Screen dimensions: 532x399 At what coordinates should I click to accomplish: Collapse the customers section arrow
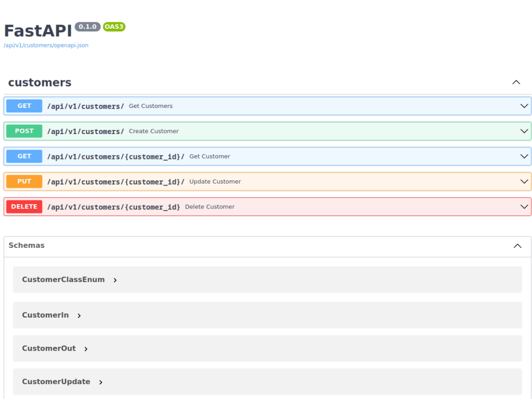pyautogui.click(x=516, y=82)
